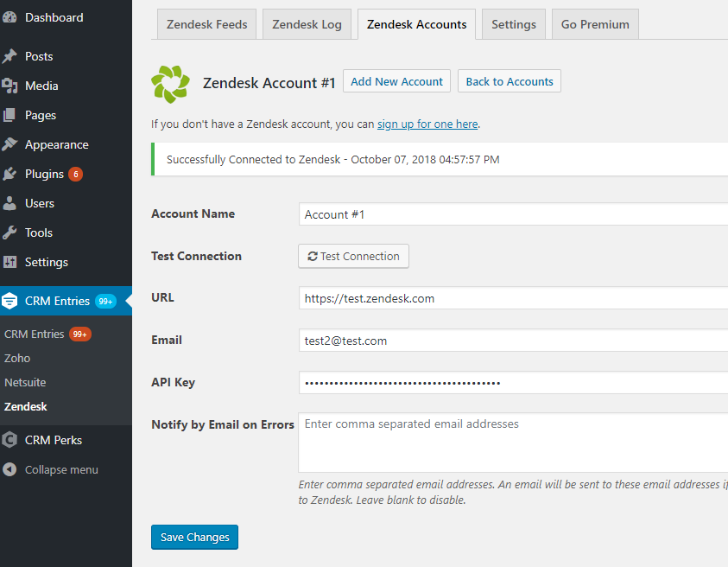Open the Go Premium tab
Image resolution: width=728 pixels, height=567 pixels.
[595, 24]
